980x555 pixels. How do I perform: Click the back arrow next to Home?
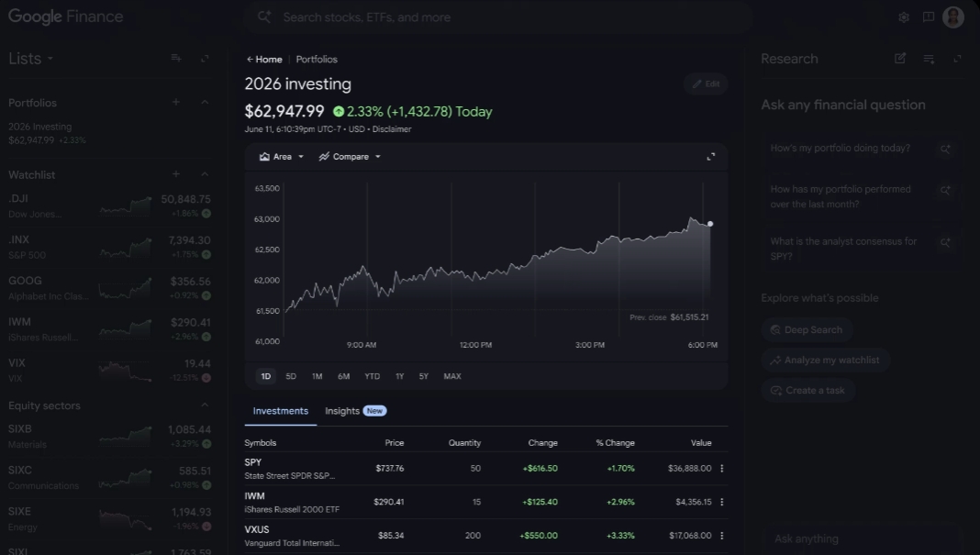(x=250, y=60)
